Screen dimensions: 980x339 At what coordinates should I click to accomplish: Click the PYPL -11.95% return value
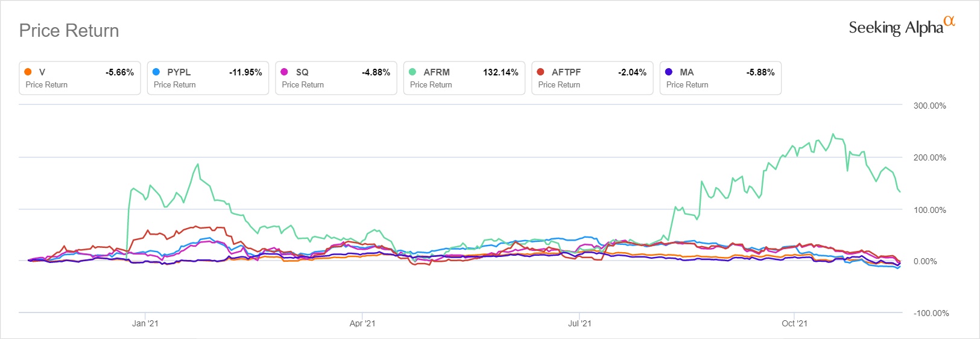point(245,72)
